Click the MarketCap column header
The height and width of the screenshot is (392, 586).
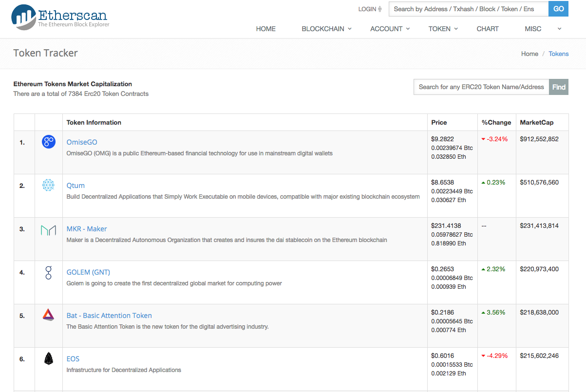coord(537,122)
